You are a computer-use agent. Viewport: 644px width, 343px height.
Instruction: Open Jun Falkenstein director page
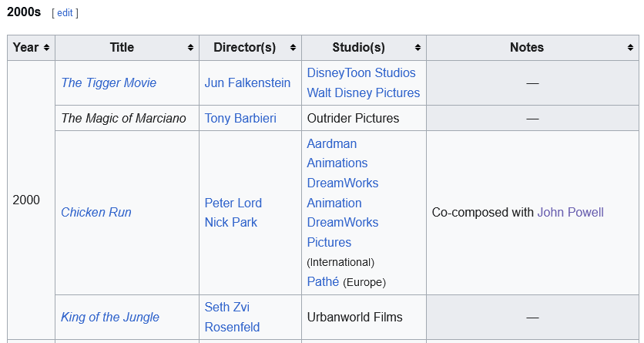click(x=247, y=83)
